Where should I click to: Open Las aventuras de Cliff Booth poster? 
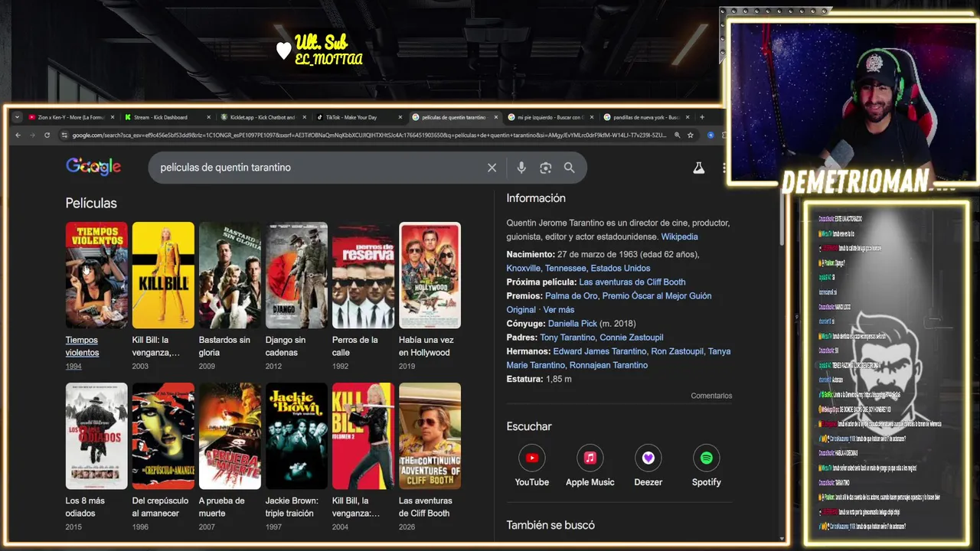430,435
